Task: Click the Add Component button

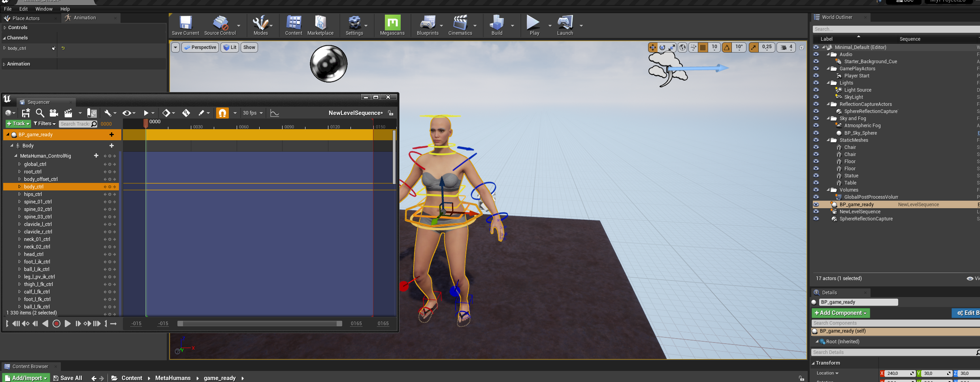Action: (x=841, y=313)
